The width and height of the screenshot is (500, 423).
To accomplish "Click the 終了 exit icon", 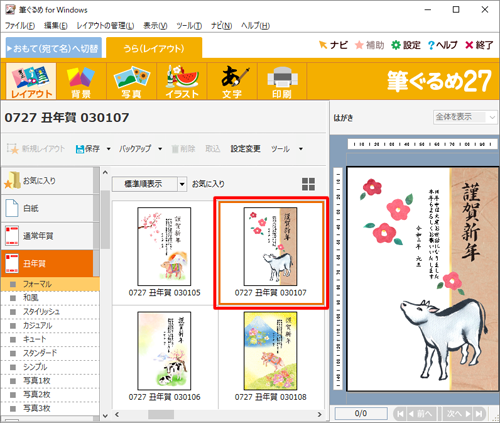I will pyautogui.click(x=479, y=45).
